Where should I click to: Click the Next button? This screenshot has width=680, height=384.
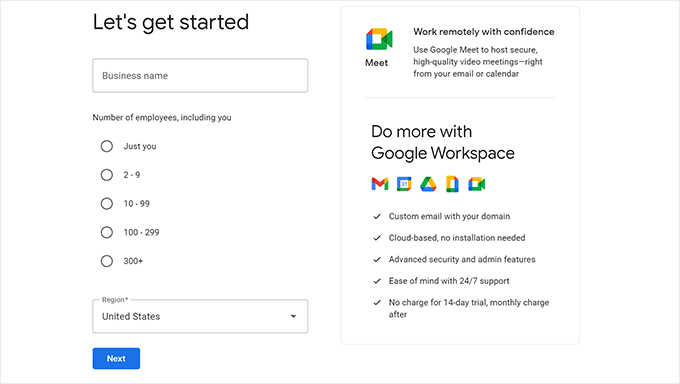(x=116, y=358)
